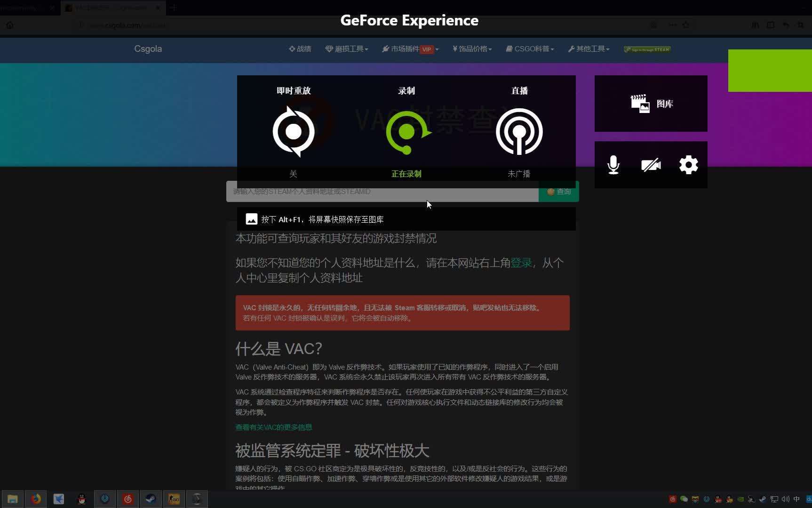812x508 pixels.
Task: Open the browser library icon
Action: tap(756, 25)
